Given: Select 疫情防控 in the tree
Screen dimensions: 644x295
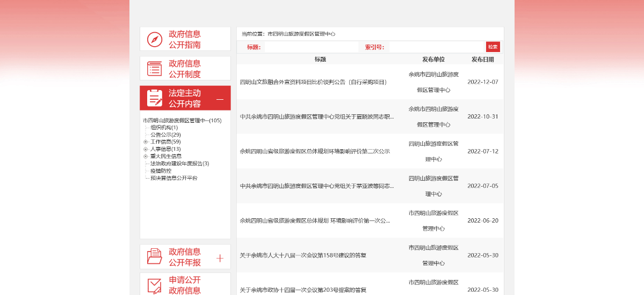Looking at the screenshot, I should (x=161, y=171).
